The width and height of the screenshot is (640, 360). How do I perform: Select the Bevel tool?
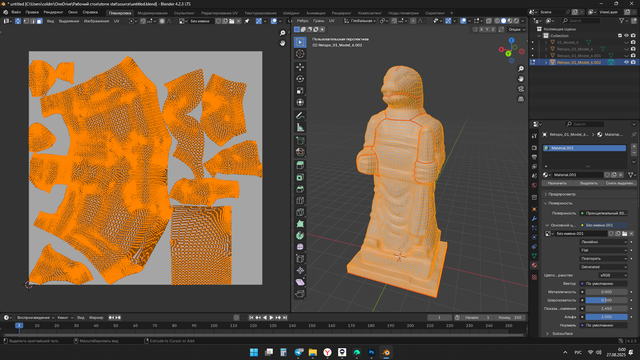point(300,189)
